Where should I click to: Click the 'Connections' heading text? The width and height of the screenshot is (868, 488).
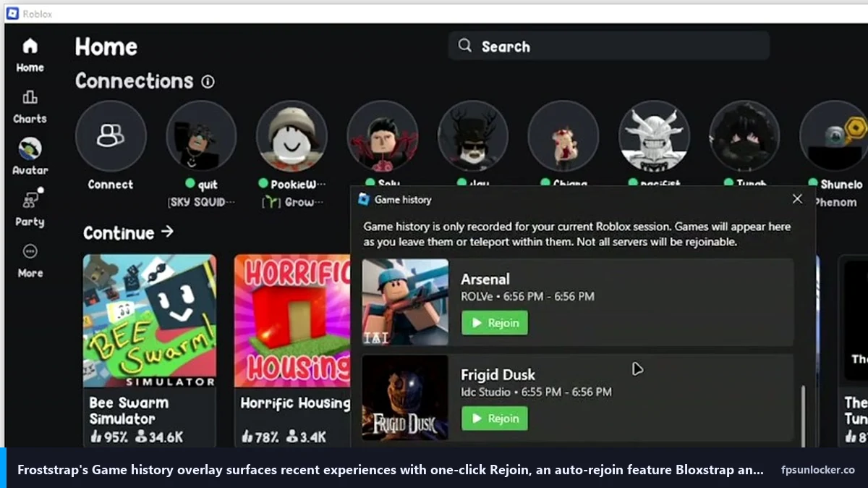click(x=135, y=81)
